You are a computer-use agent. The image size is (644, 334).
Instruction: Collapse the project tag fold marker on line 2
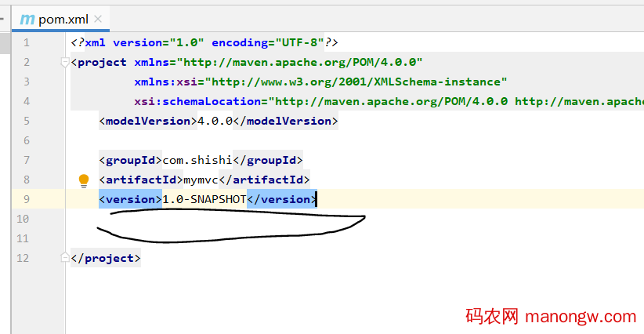(x=64, y=63)
